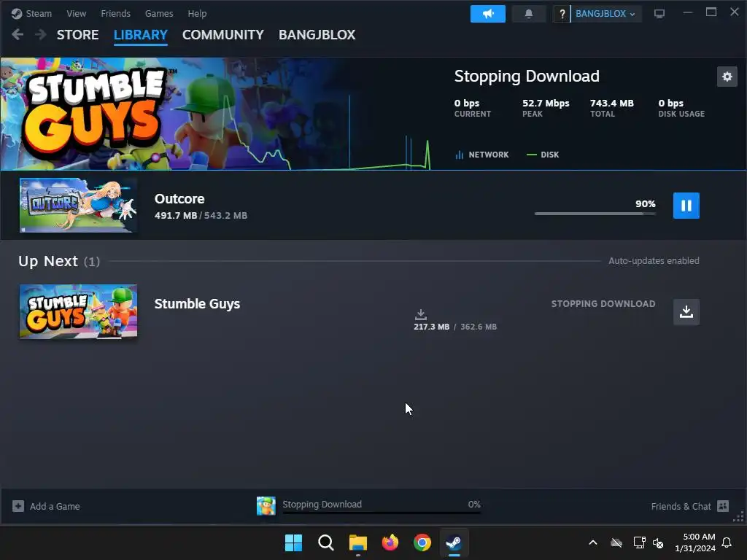Click the Auto-updates enabled text
747x560 pixels.
point(654,260)
